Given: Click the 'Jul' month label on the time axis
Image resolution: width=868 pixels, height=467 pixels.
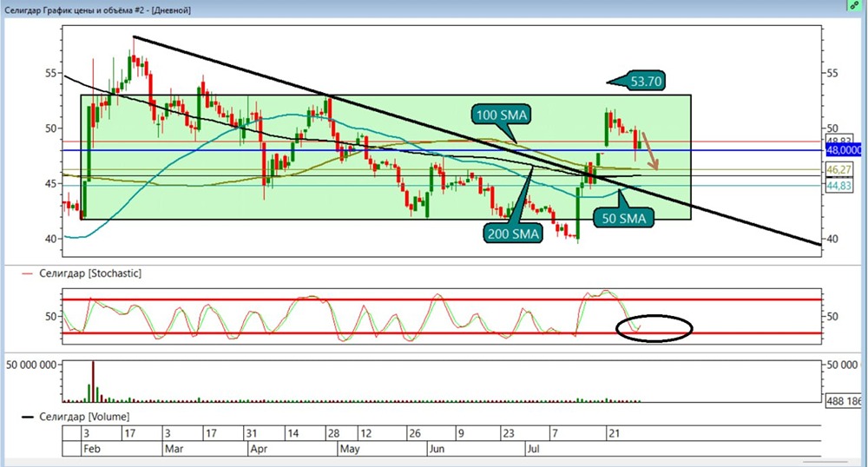Looking at the screenshot, I should coord(533,449).
